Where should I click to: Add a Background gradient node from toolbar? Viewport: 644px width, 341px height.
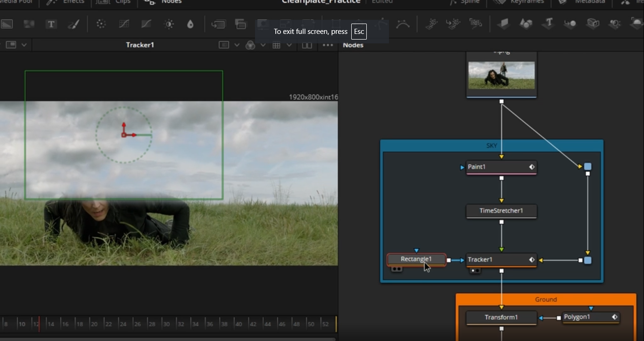tap(7, 24)
